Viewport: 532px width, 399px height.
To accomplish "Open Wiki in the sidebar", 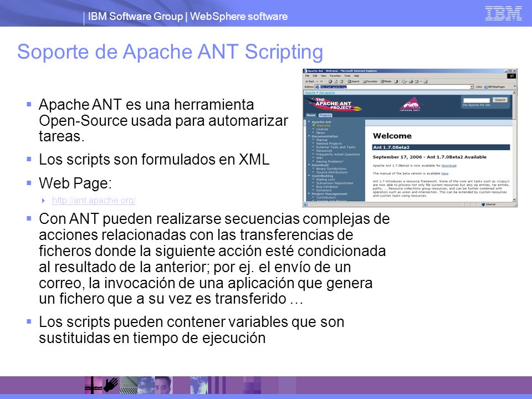I will pyautogui.click(x=319, y=158).
